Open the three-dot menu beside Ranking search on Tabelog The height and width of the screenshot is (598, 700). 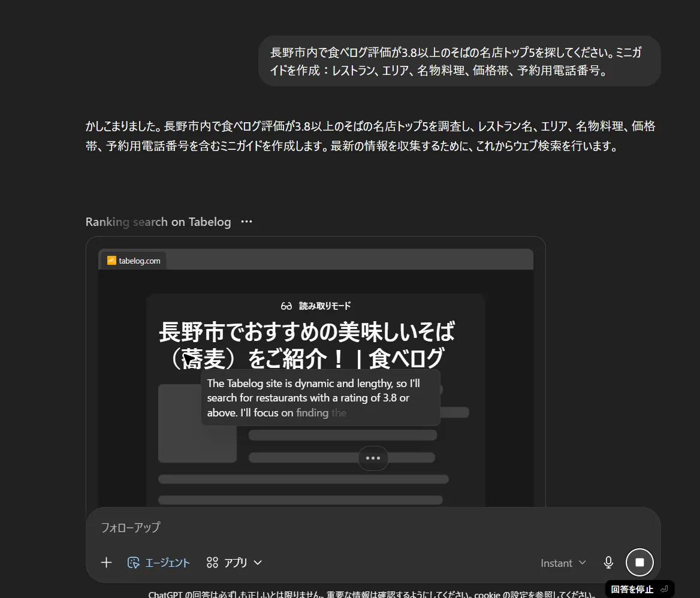[x=246, y=221]
